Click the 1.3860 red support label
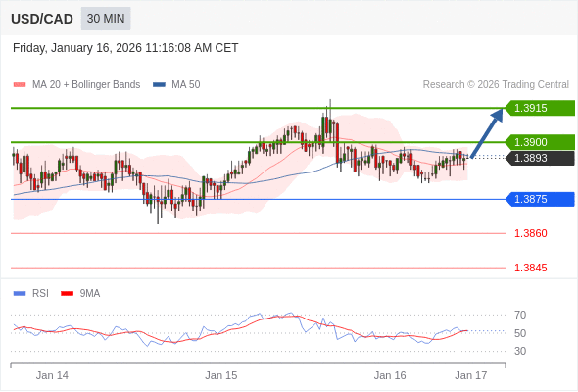 coord(530,233)
